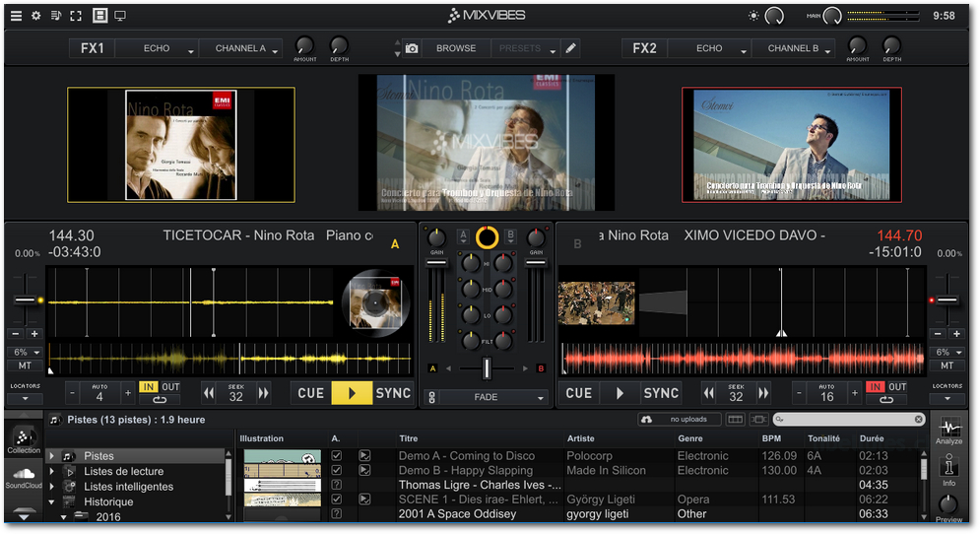The height and width of the screenshot is (534, 980).
Task: Toggle the browser columns view icon
Action: click(736, 419)
